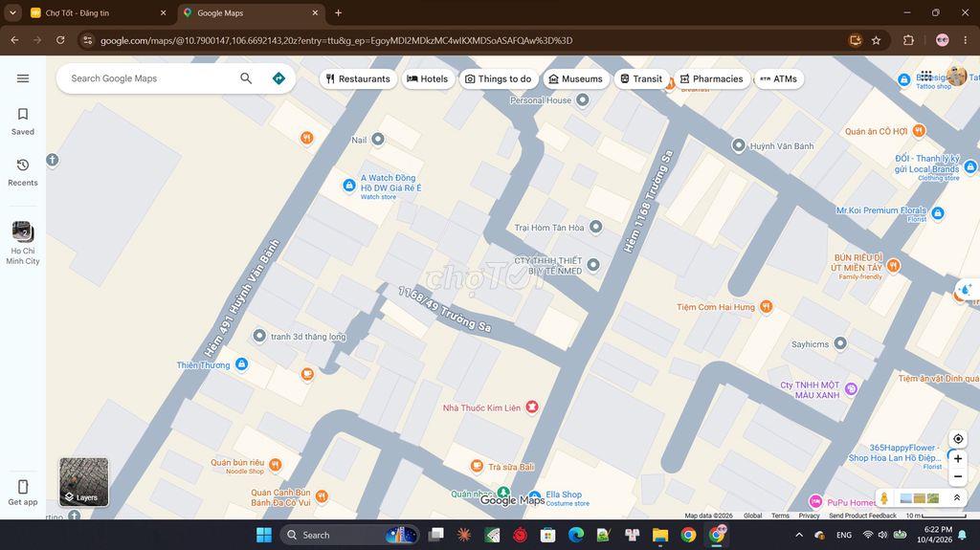Open the Google Maps hamburger menu

pos(23,78)
